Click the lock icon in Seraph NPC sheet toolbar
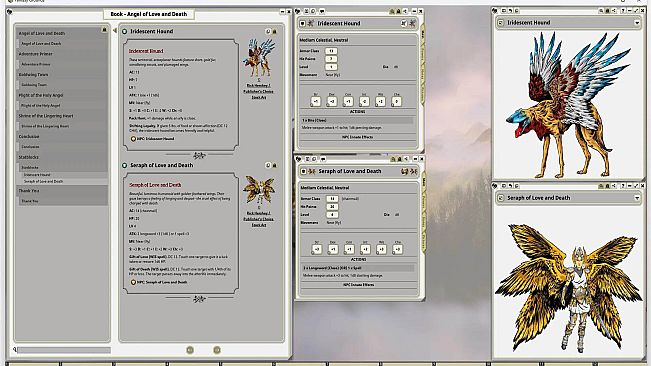This screenshot has height=366, width=651. [399, 159]
